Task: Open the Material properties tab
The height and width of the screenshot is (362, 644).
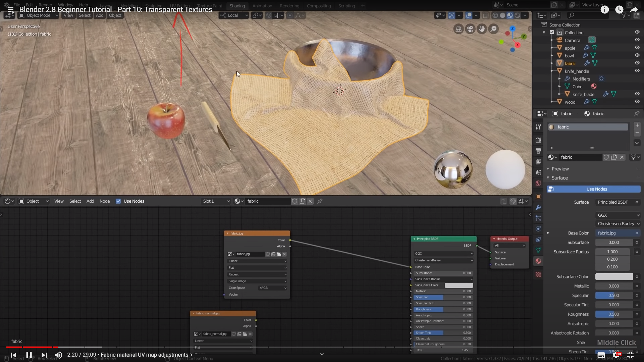Action: (x=538, y=261)
